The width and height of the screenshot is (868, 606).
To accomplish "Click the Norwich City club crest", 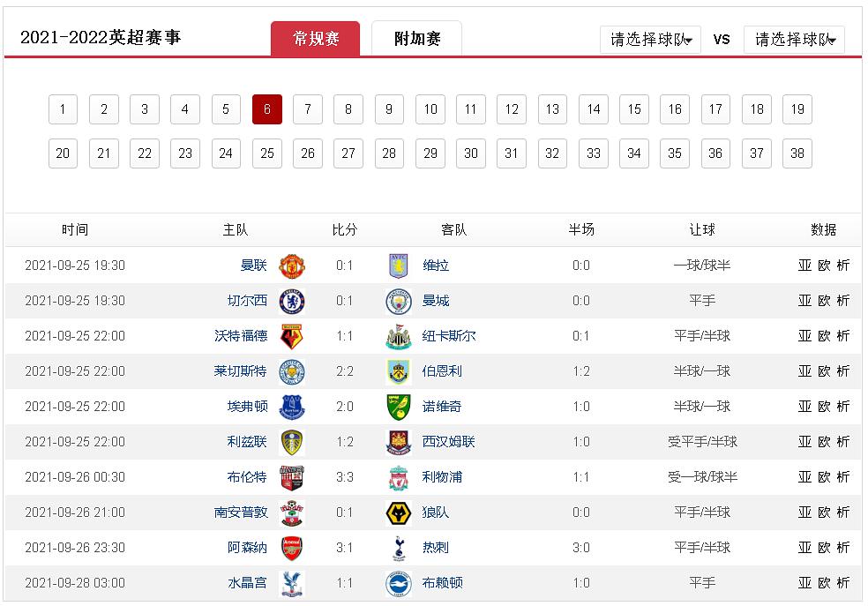I will [399, 407].
